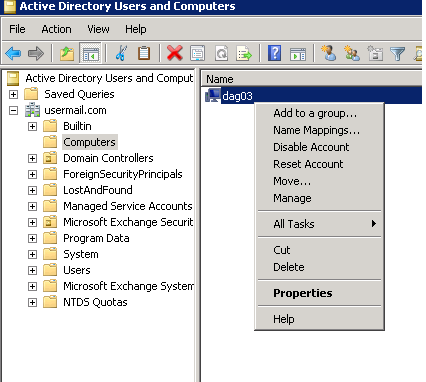Select the LostAndFound tree item label
The image size is (426, 382).
(98, 190)
